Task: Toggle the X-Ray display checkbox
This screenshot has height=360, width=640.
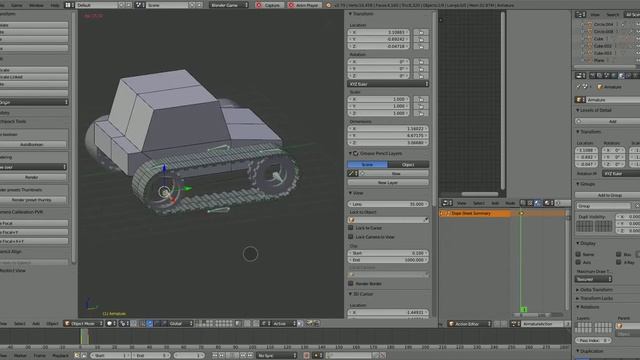Action: (619, 262)
